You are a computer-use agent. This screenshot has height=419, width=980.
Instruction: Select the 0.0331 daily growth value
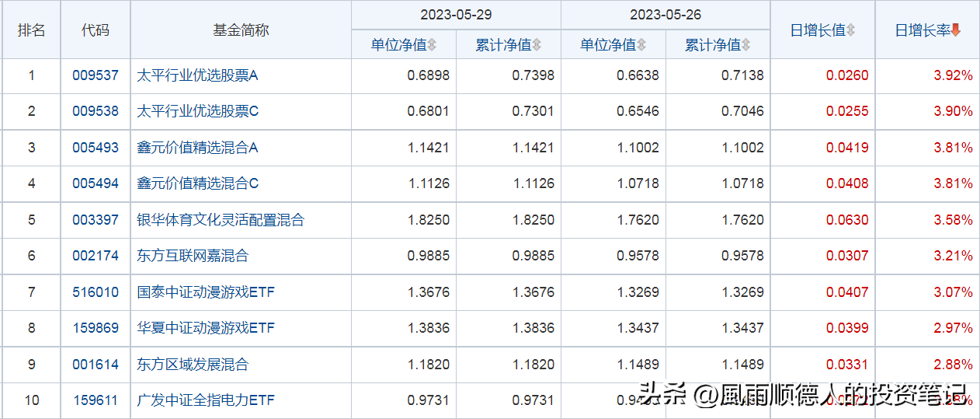[x=847, y=365]
